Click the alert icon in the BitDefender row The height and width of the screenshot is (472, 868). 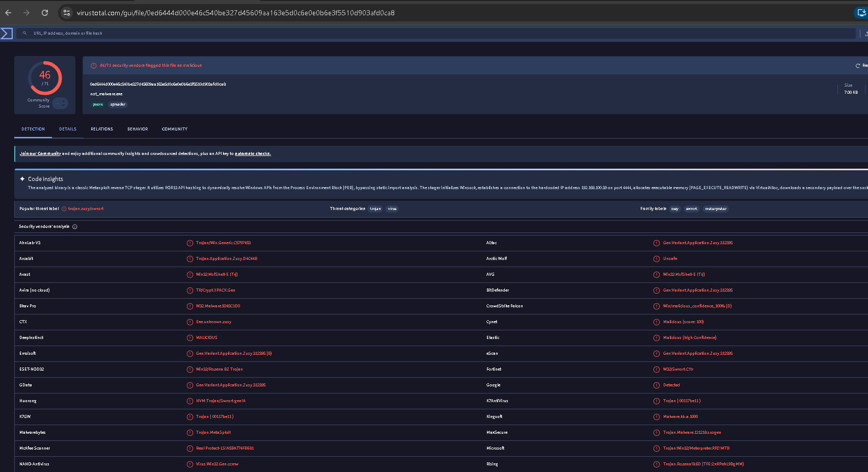(657, 291)
